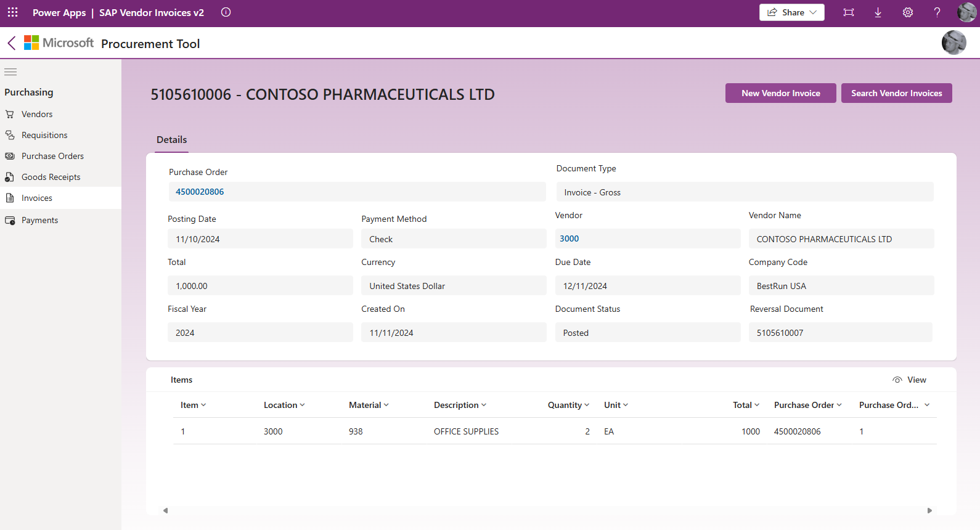
Task: Click the Posting Date field 11/10/2024
Action: point(260,238)
